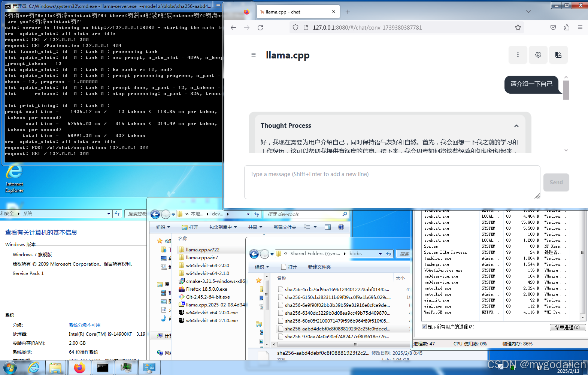Select Git-2.45.2-64-bit.exe file

pos(208,297)
